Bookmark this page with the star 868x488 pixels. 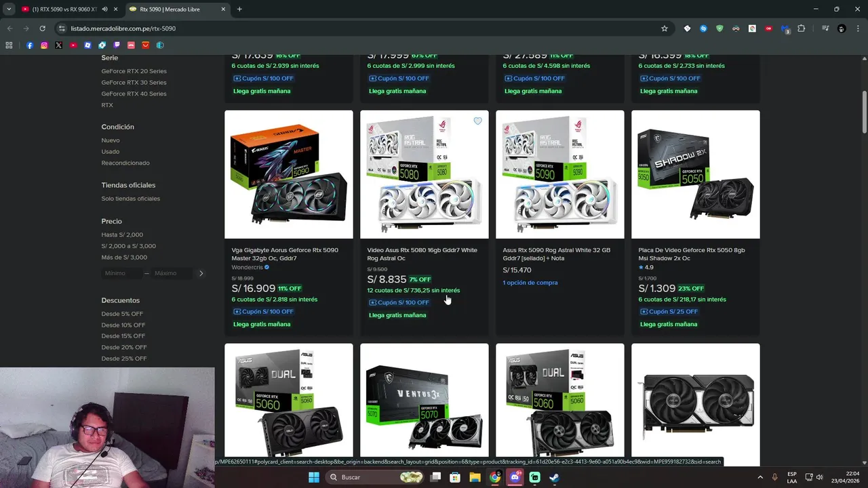point(665,28)
